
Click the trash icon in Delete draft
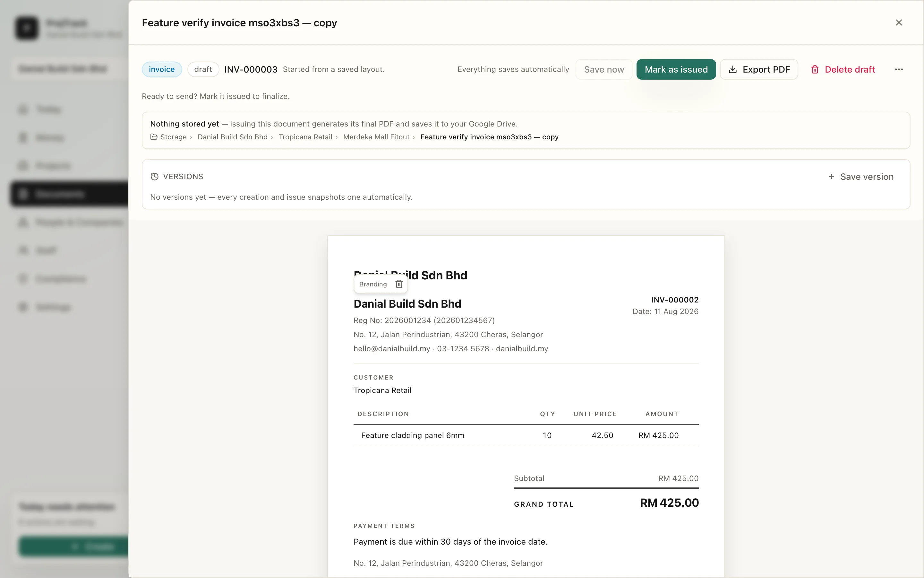[x=815, y=69]
